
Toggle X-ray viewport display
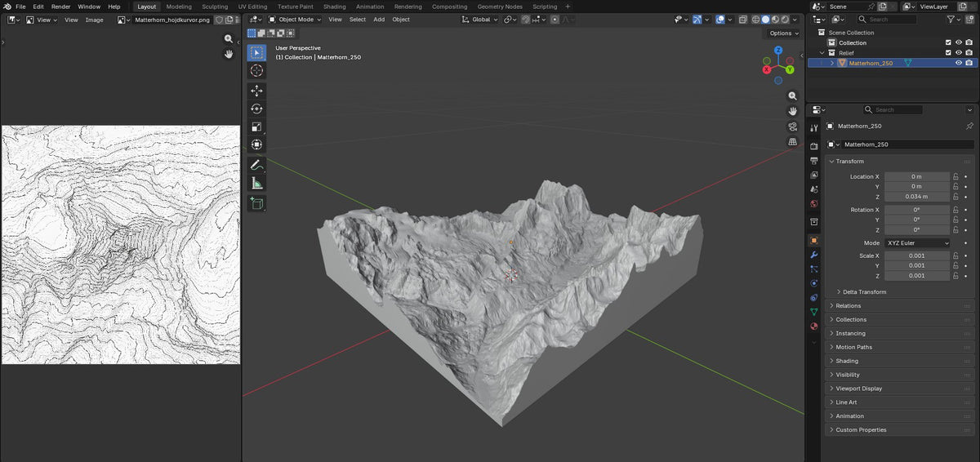click(743, 19)
